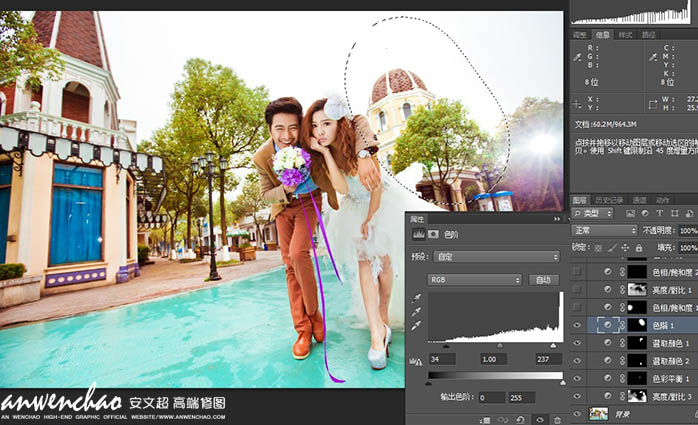Click the output white slider triangle
The width and height of the screenshot is (698, 425).
[563, 382]
